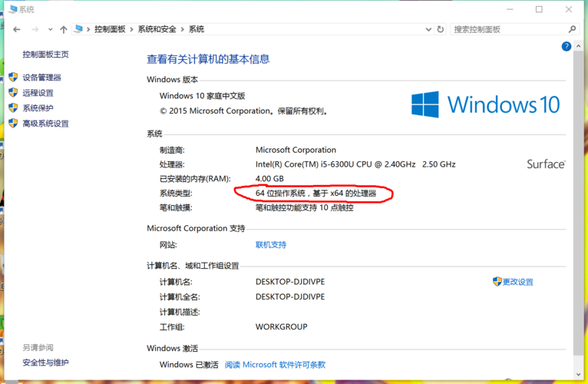
Task: Open help via the blue question mark
Action: (567, 47)
